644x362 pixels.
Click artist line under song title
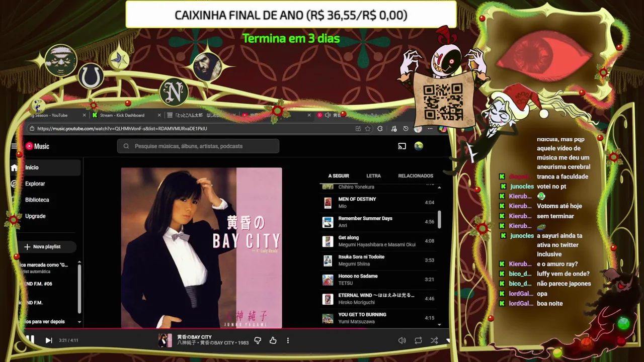(x=212, y=343)
